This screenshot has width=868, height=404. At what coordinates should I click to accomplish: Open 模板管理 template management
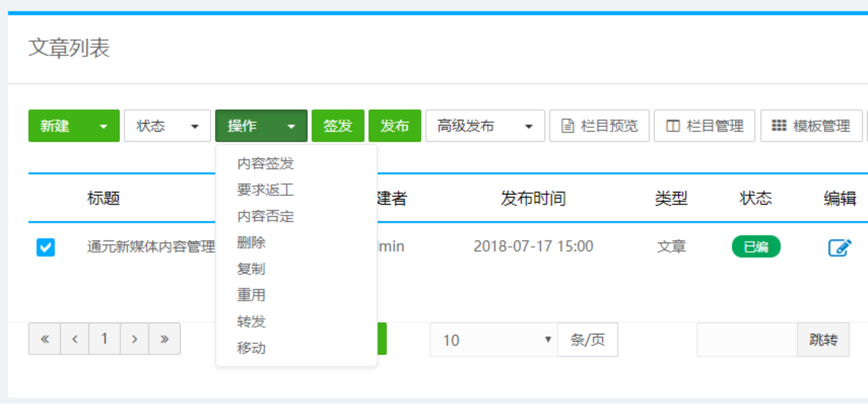[x=811, y=126]
